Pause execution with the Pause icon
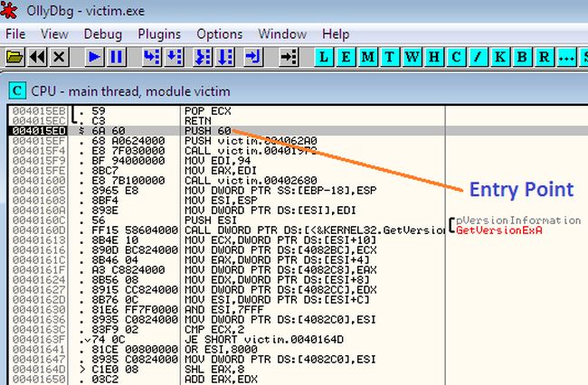The width and height of the screenshot is (588, 385). pos(117,57)
